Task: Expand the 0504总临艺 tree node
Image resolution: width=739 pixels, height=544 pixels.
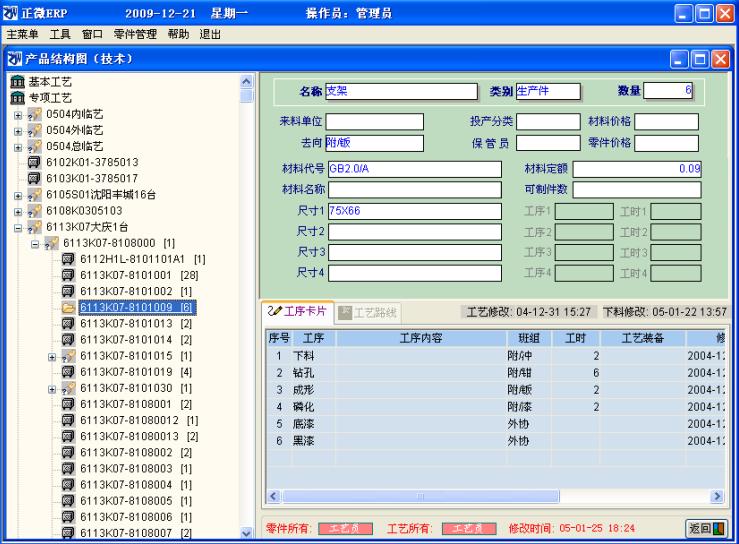Action: [18, 148]
